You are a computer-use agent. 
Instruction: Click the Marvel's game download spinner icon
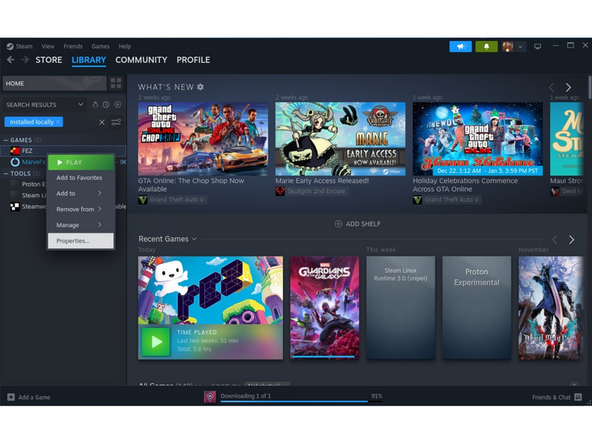[15, 162]
